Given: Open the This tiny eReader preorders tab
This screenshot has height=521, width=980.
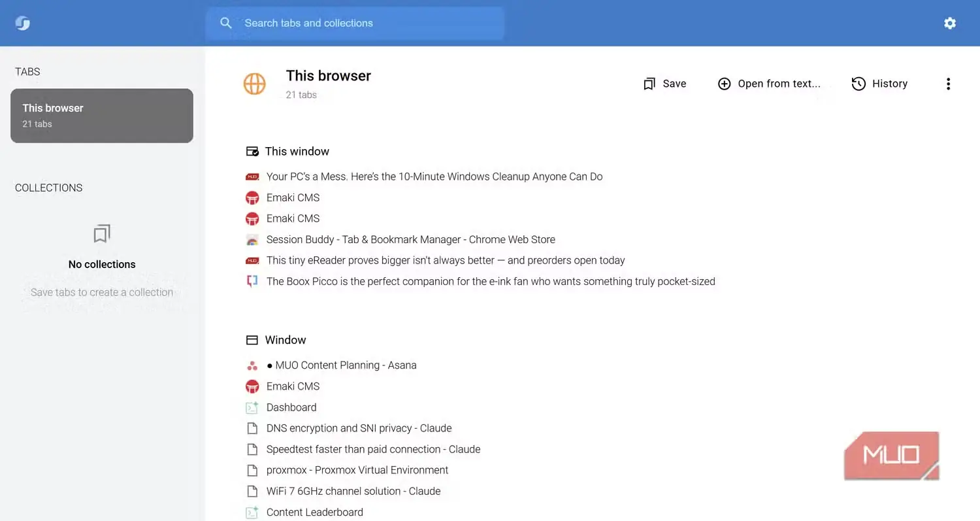Looking at the screenshot, I should coord(446,260).
